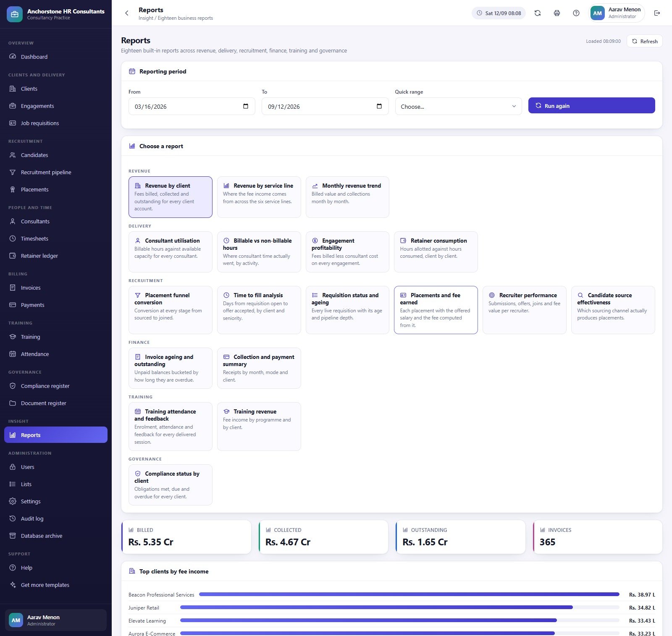This screenshot has width=672, height=636.
Task: Click the Beacon Professional Services fee bar
Action: pyautogui.click(x=409, y=594)
